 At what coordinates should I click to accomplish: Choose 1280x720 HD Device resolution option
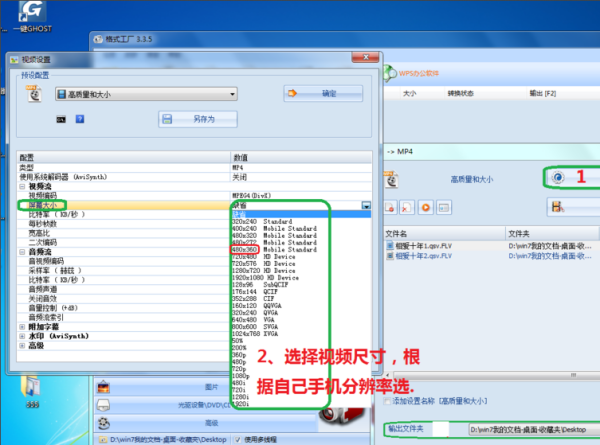(264, 271)
